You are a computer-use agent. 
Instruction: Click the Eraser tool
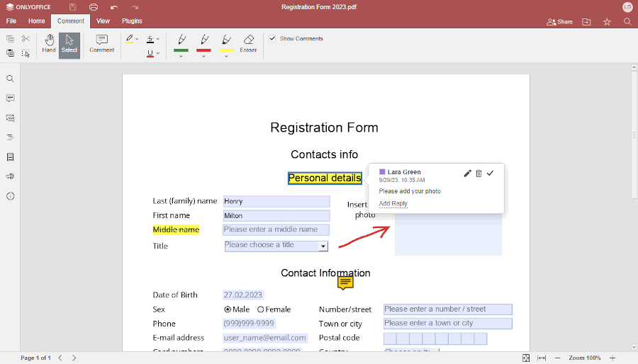point(248,43)
